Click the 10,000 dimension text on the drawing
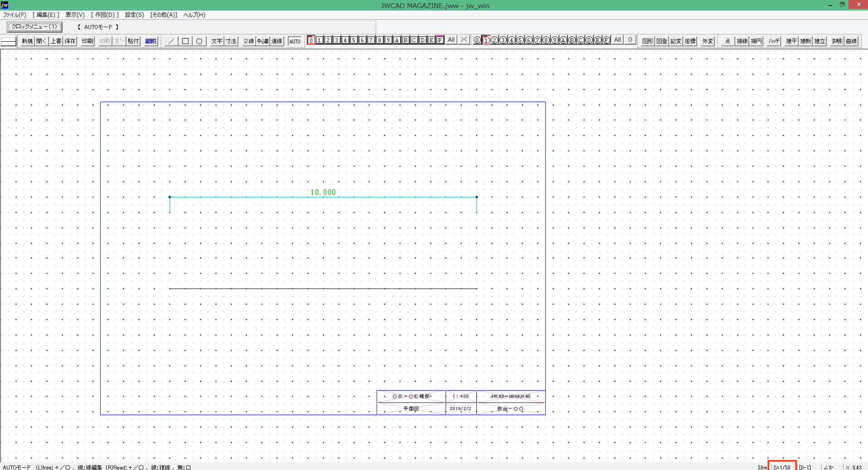Screen dimensions: 868x470 [x=323, y=192]
